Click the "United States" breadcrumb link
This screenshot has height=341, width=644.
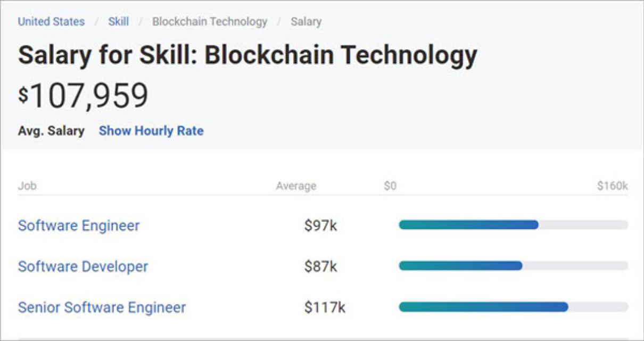[51, 21]
